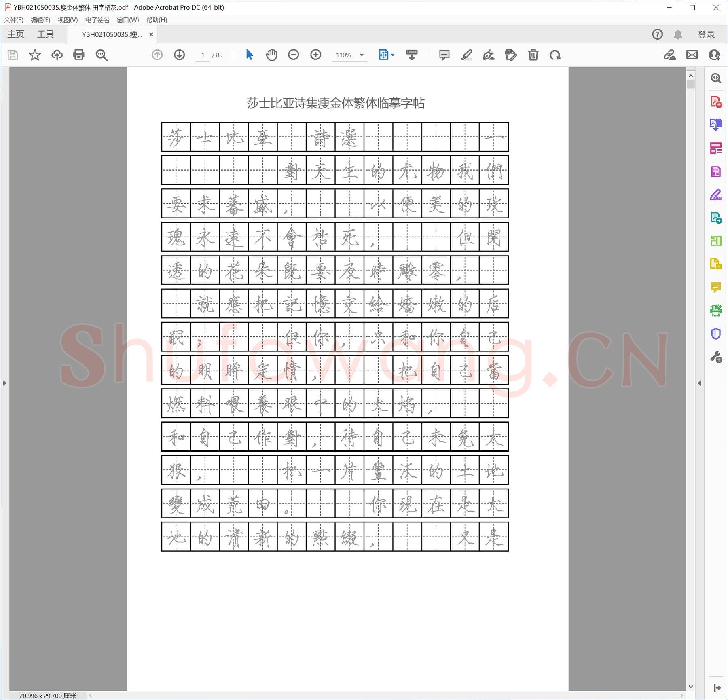Click the page size 20.996 x 29.700 厘米 label
The width and height of the screenshot is (728, 700).
[x=48, y=696]
